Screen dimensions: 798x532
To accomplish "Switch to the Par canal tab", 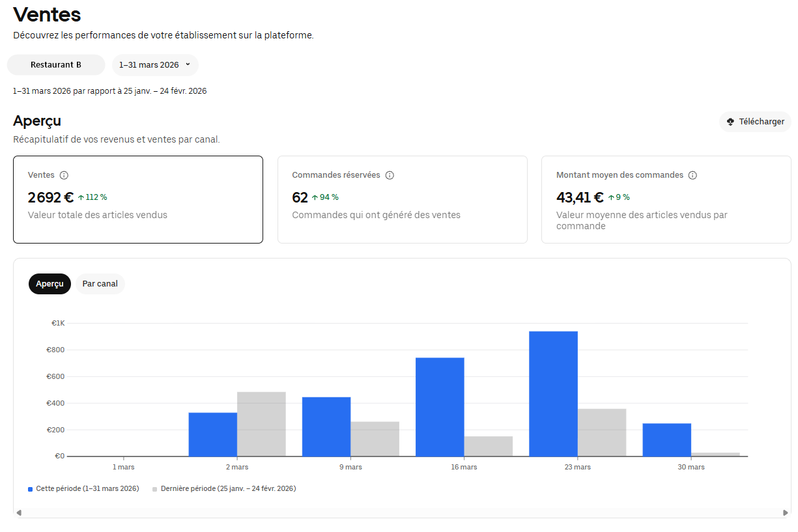I will click(x=100, y=284).
